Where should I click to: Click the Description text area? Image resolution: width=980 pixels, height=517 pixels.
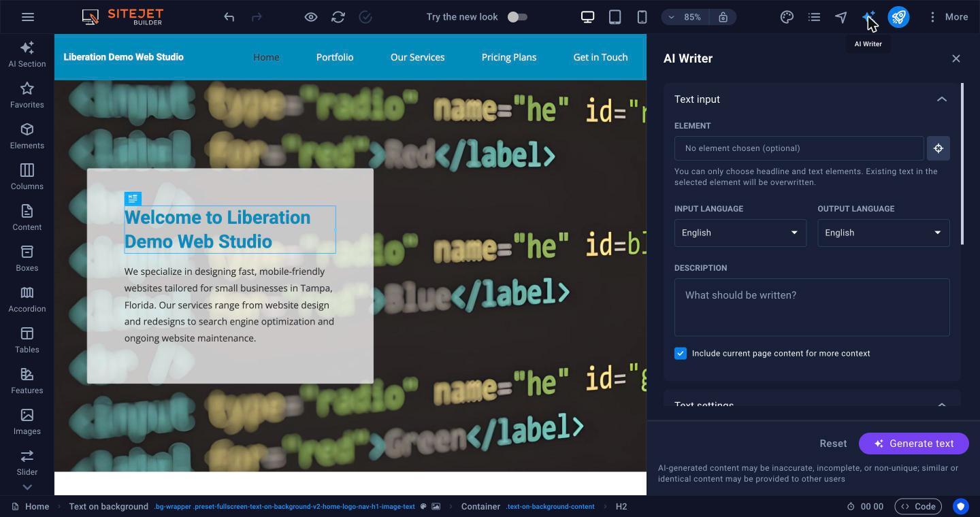[812, 307]
